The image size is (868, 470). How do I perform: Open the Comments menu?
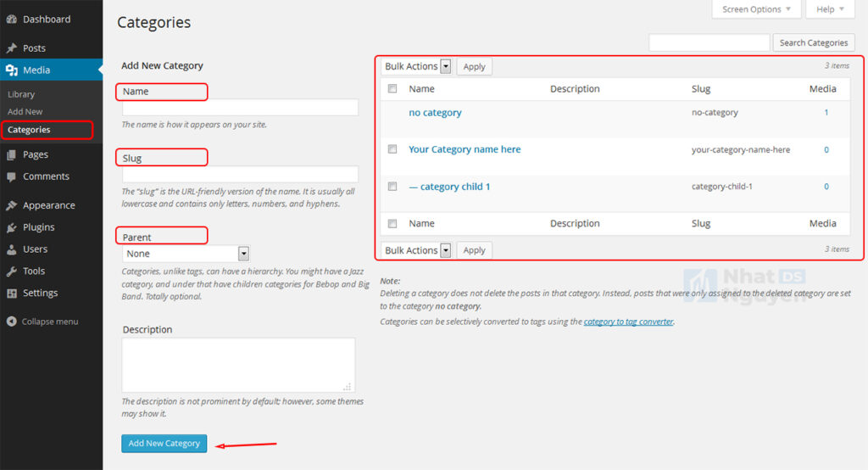[x=46, y=176]
